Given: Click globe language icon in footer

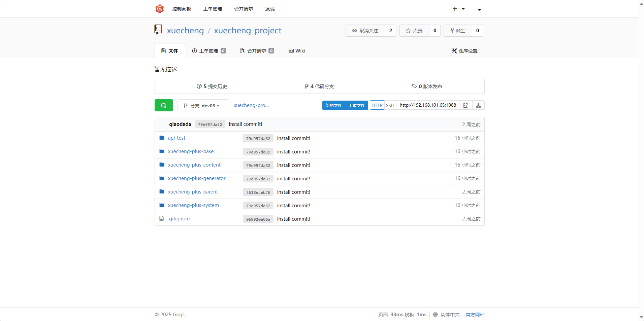Looking at the screenshot, I should tap(435, 315).
